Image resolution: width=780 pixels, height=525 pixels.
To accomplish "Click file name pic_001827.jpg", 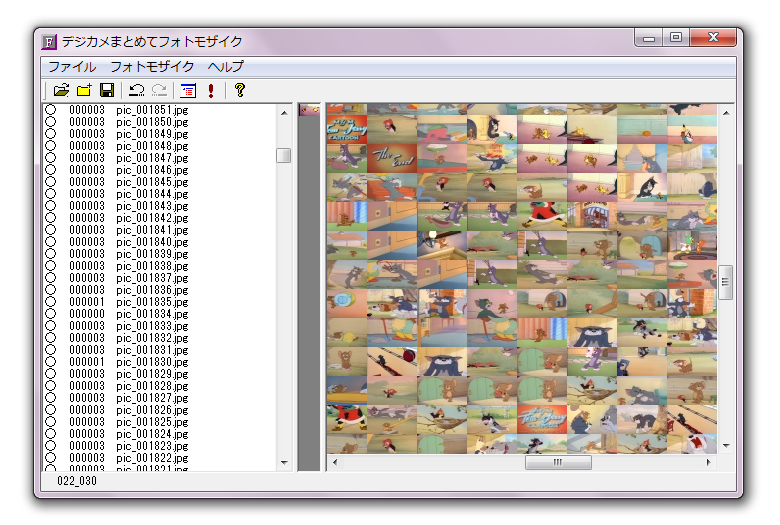I will click(152, 398).
